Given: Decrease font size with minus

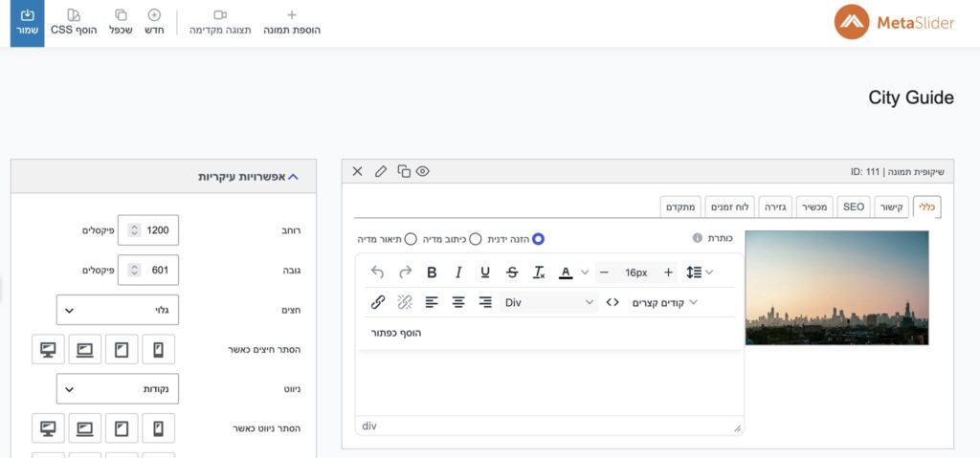Looking at the screenshot, I should pyautogui.click(x=604, y=273).
